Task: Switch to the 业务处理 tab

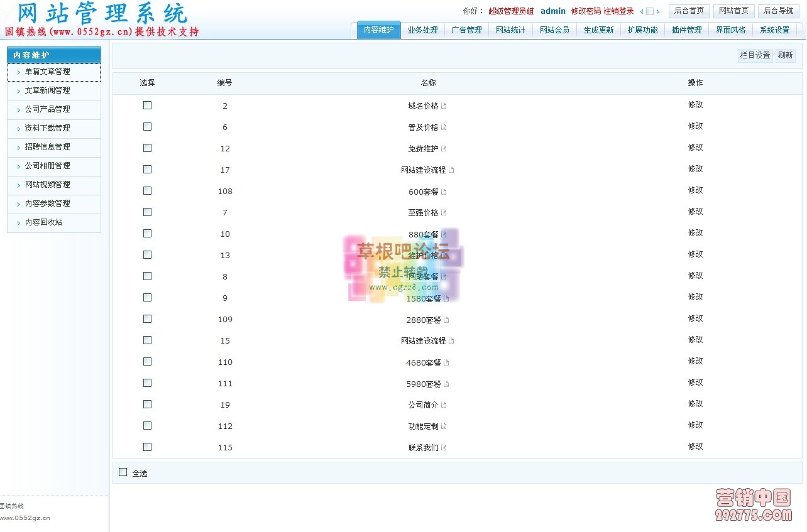Action: (x=422, y=30)
